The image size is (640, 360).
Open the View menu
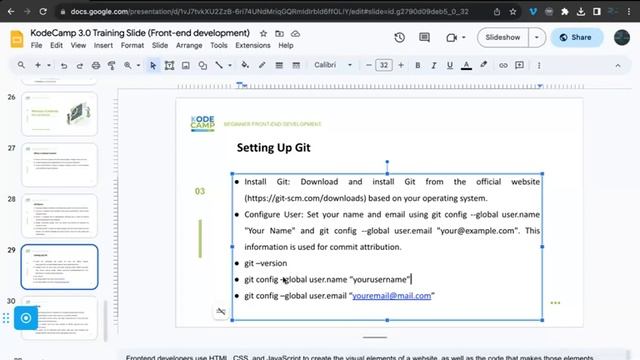point(78,45)
